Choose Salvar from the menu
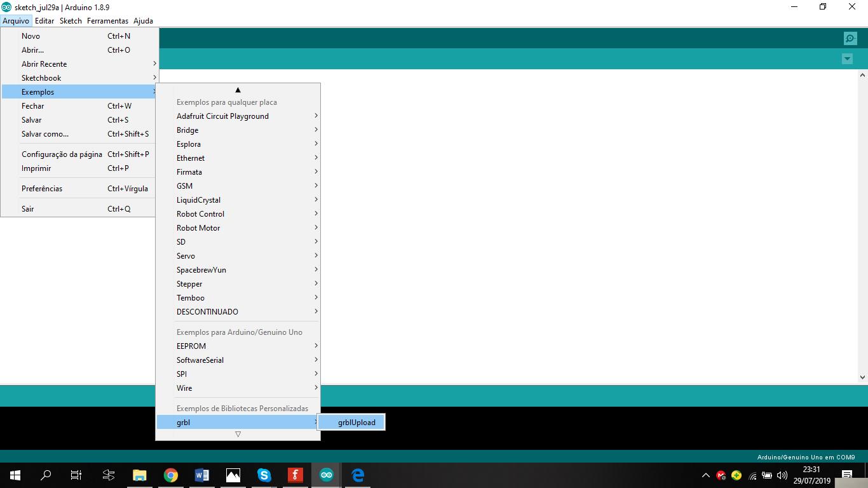The width and height of the screenshot is (868, 488). pyautogui.click(x=79, y=120)
